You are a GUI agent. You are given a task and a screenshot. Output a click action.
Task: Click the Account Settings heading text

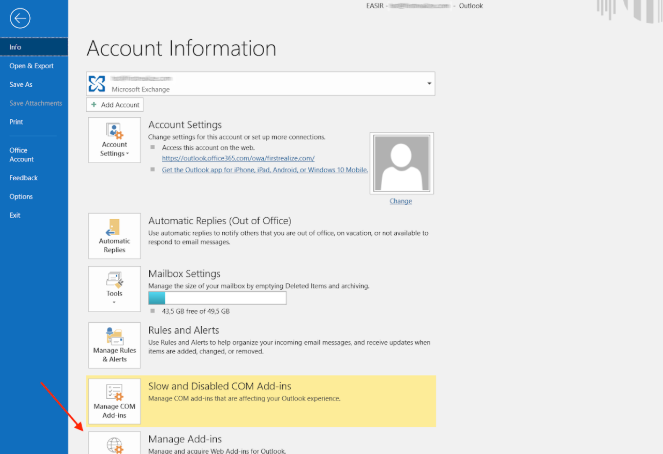click(x=185, y=125)
